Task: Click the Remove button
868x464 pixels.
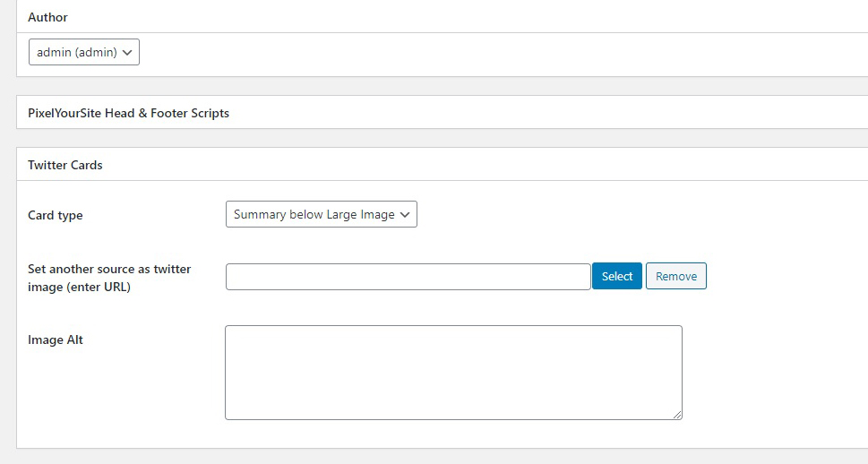Action: pyautogui.click(x=676, y=276)
